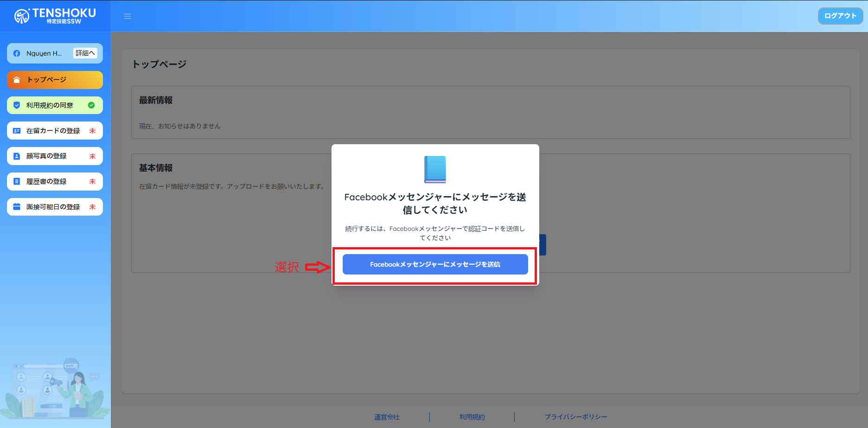Click the home icon in トップページ

(17, 80)
